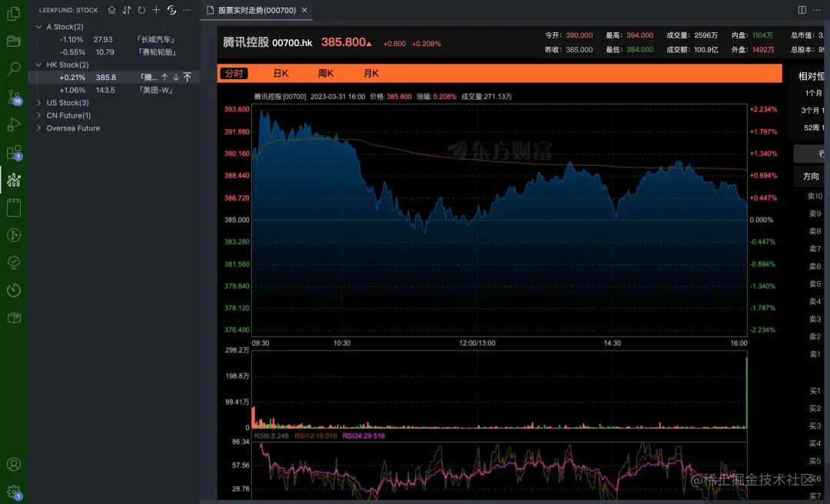The width and height of the screenshot is (830, 504).
Task: Click the 成交额 100.9亿 value
Action: point(706,50)
